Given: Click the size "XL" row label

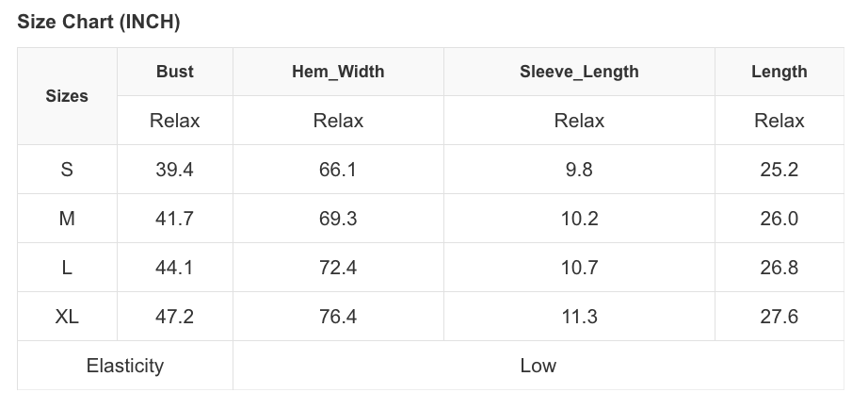Looking at the screenshot, I should coord(67,317).
